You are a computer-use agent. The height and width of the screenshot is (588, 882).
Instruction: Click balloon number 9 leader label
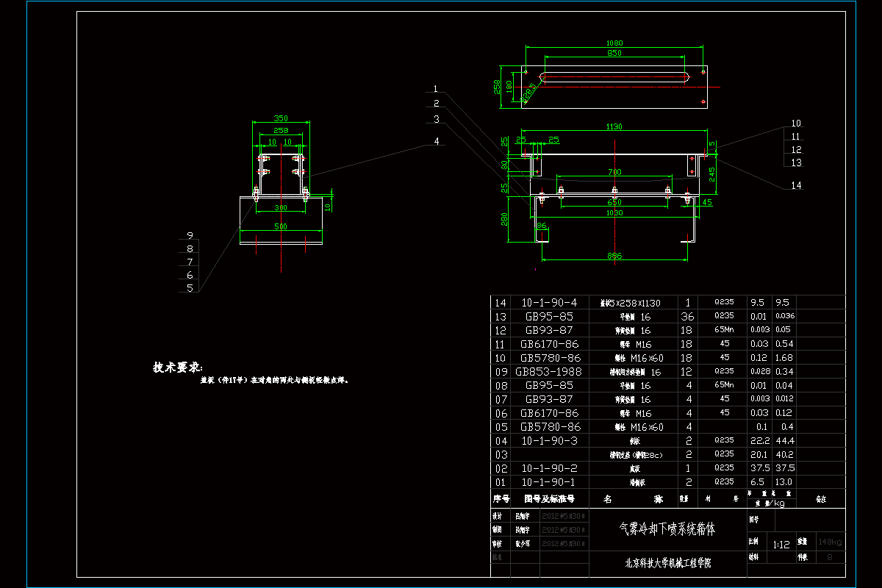(190, 236)
